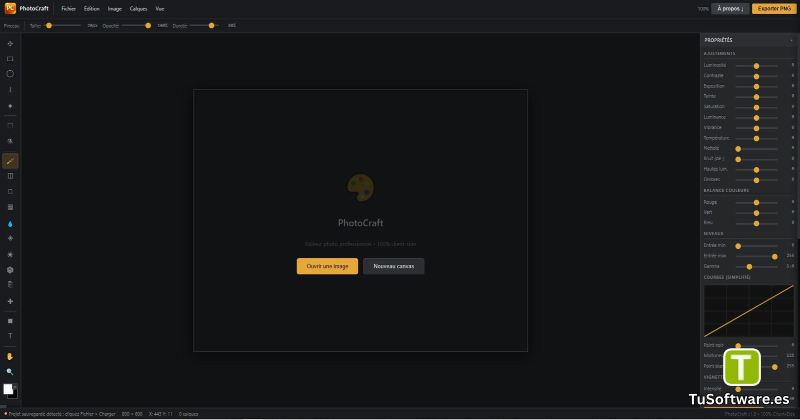The image size is (800, 420).
Task: Click the Point noir slider handle
Action: click(x=738, y=346)
